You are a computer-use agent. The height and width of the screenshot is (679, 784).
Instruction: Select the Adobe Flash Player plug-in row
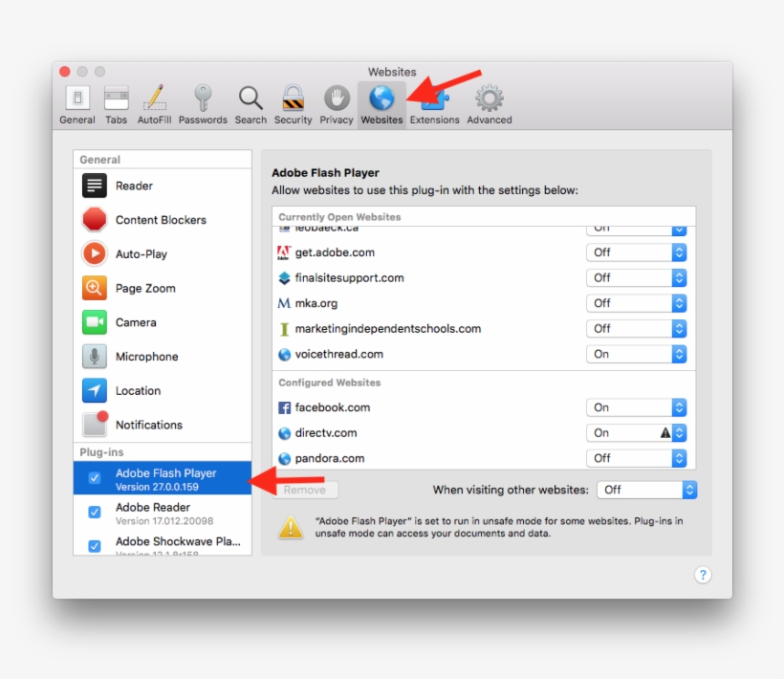(x=163, y=478)
